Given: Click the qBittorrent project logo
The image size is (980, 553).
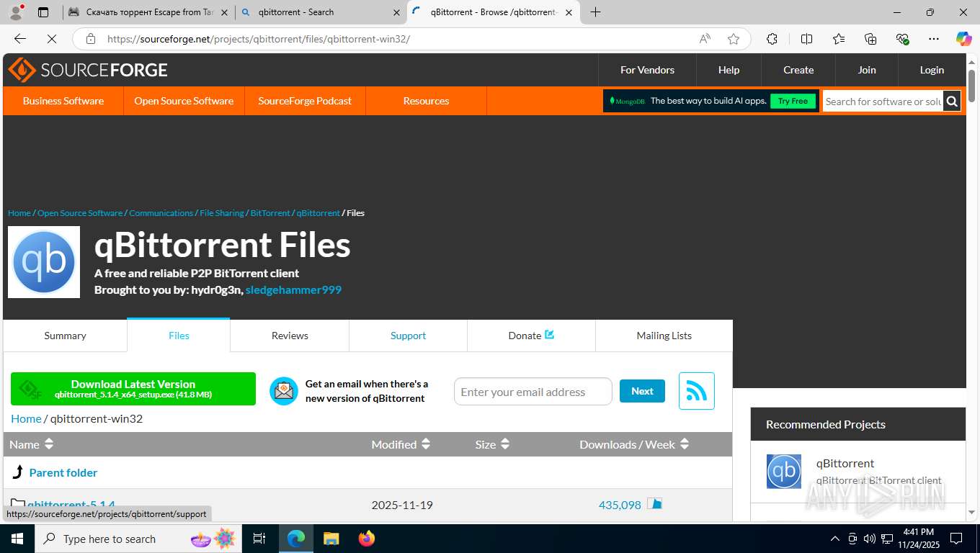Looking at the screenshot, I should [44, 262].
